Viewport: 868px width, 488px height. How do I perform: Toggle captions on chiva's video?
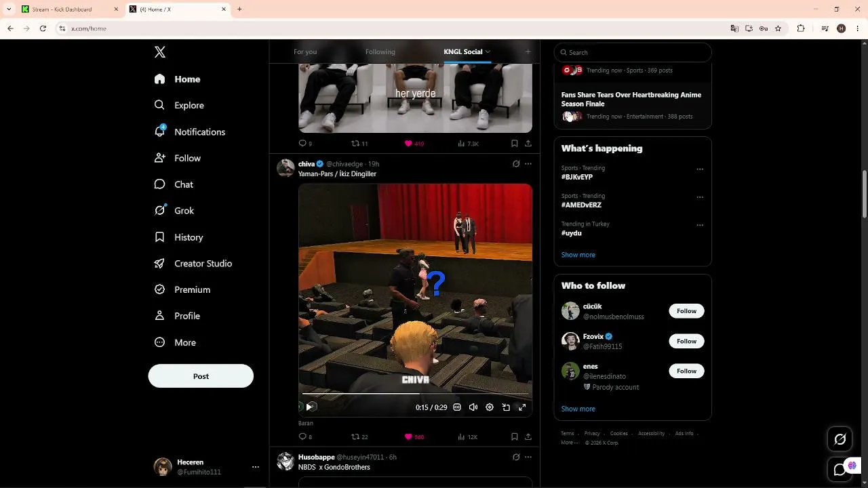pyautogui.click(x=457, y=407)
